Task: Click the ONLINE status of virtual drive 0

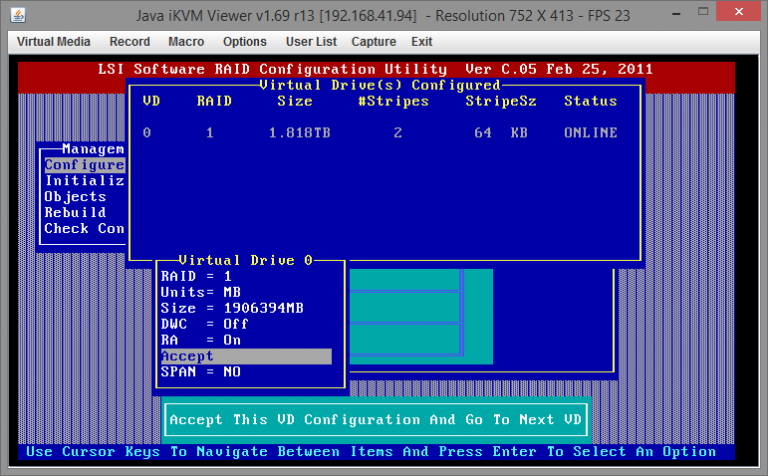Action: coord(590,133)
